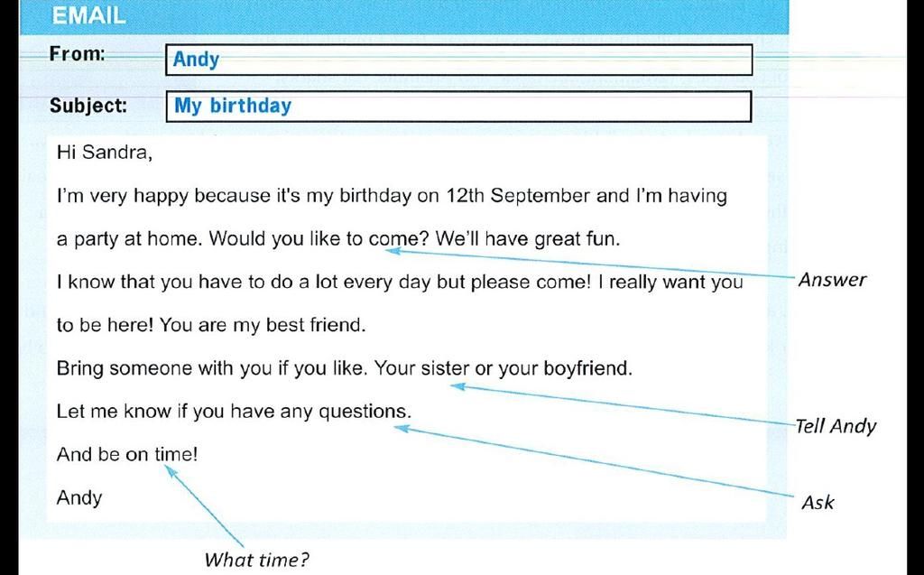Click the Andy signature at the email's end
This screenshot has width=924, height=575.
tap(79, 497)
